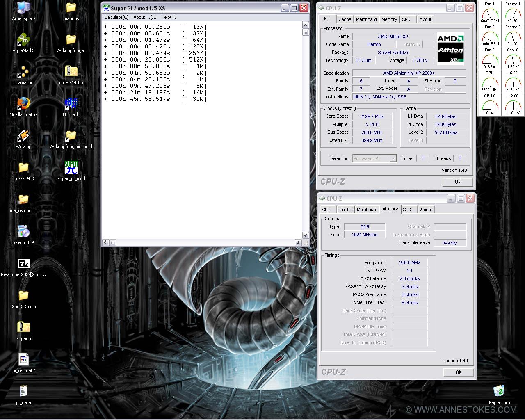Click the Super PI title bar icon
Viewport: 525px width, 420px height.
[x=106, y=8]
